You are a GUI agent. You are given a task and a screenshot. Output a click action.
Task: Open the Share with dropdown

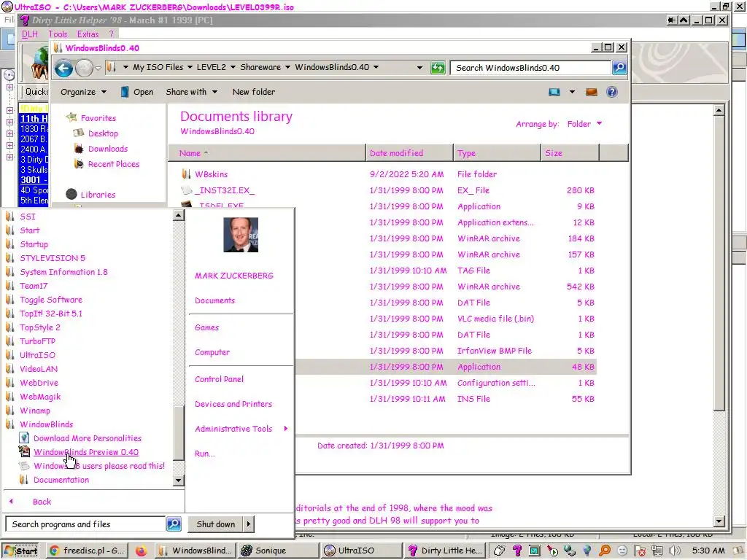tap(192, 92)
